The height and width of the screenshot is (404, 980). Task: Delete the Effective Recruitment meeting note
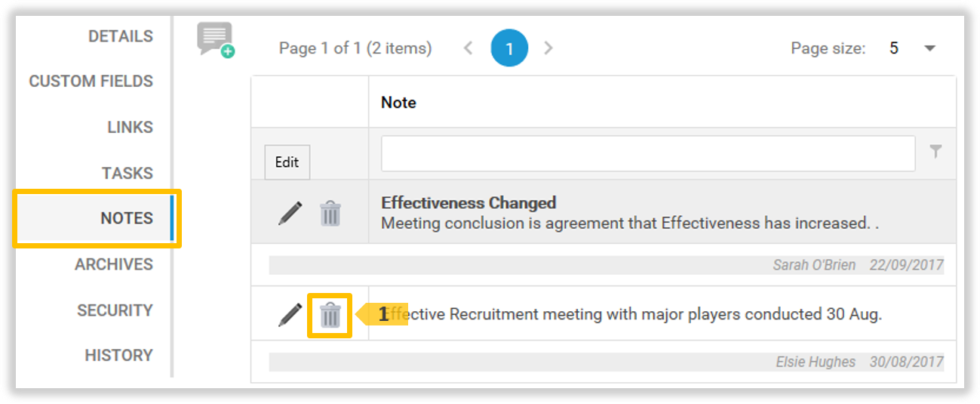pos(330,315)
